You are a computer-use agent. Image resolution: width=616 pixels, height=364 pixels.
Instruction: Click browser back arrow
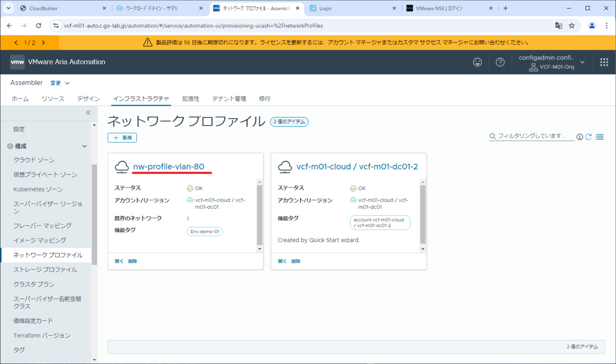click(9, 25)
